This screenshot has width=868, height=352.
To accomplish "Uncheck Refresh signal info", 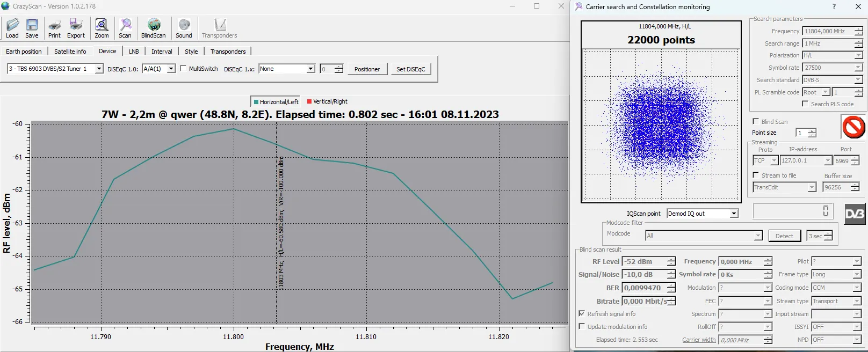I will pyautogui.click(x=582, y=313).
